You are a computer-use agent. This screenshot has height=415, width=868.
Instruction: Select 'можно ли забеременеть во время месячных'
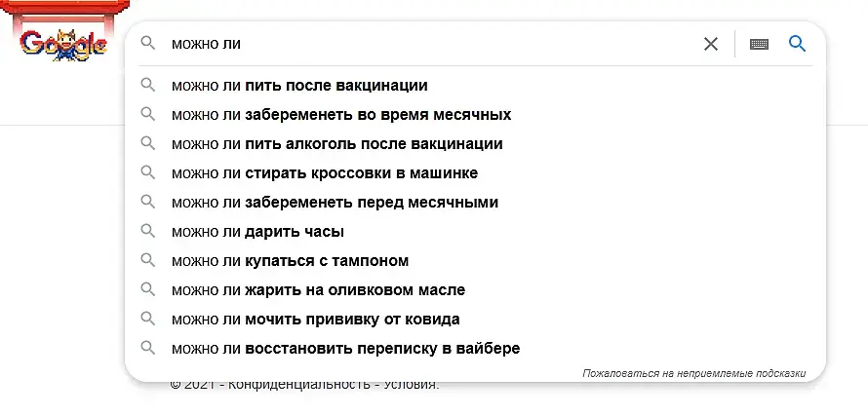[x=340, y=115]
